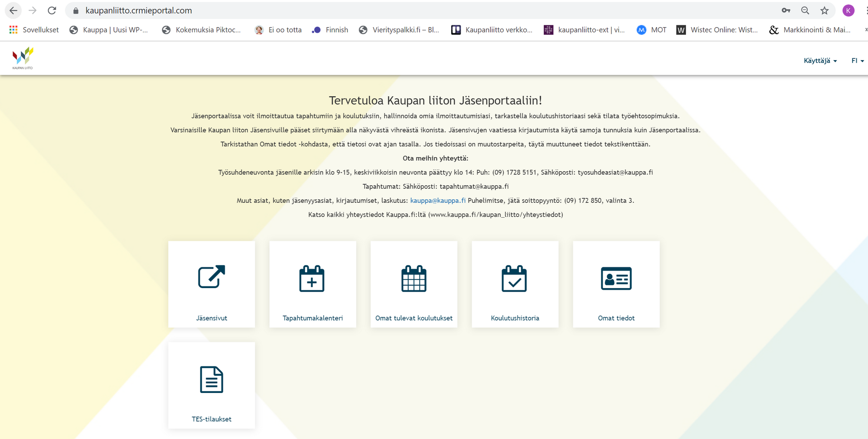Click the text Ota meihin yhteyttä:

[x=435, y=158]
